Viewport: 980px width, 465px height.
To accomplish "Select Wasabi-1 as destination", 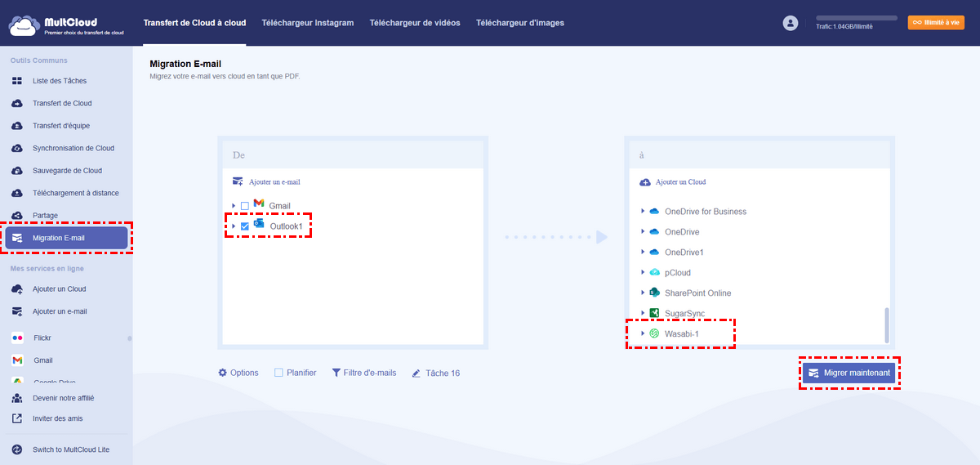I will coord(682,333).
